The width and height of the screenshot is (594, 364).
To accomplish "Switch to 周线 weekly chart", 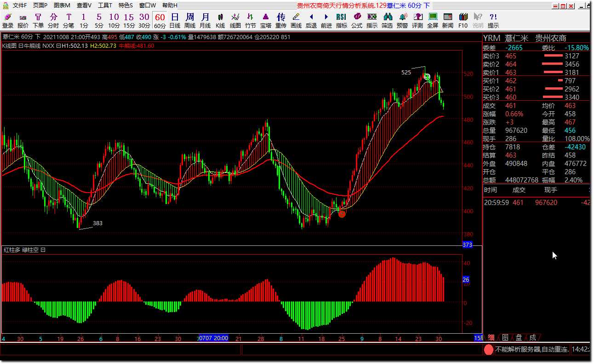I will [190, 21].
